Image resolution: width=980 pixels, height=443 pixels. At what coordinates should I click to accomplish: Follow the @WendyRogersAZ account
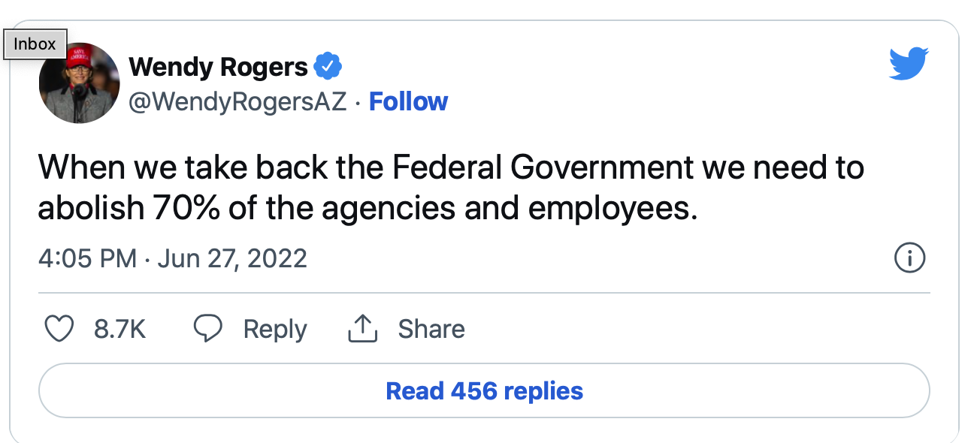408,101
